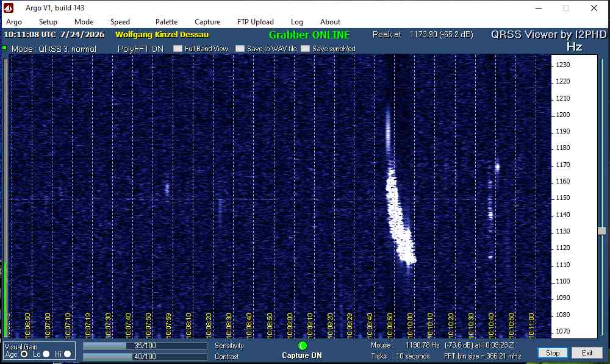Minimize the Argo window
Image resolution: width=610 pixels, height=364 pixels.
point(539,8)
